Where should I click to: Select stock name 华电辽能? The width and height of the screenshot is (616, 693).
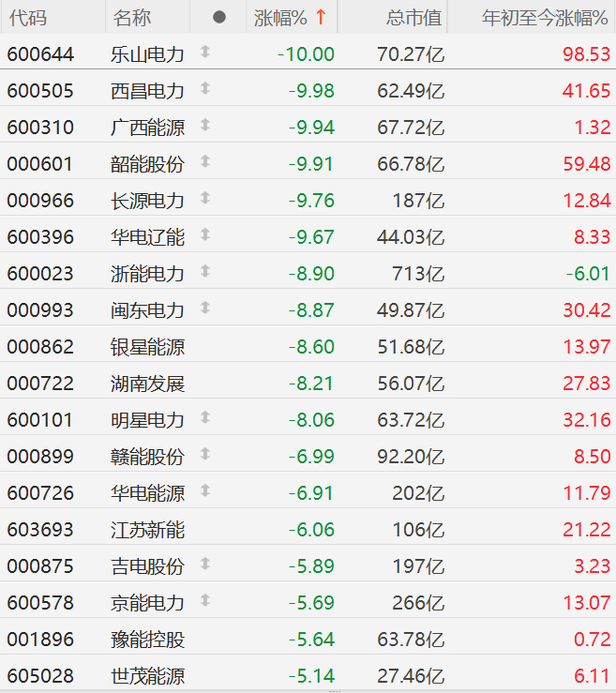click(147, 237)
